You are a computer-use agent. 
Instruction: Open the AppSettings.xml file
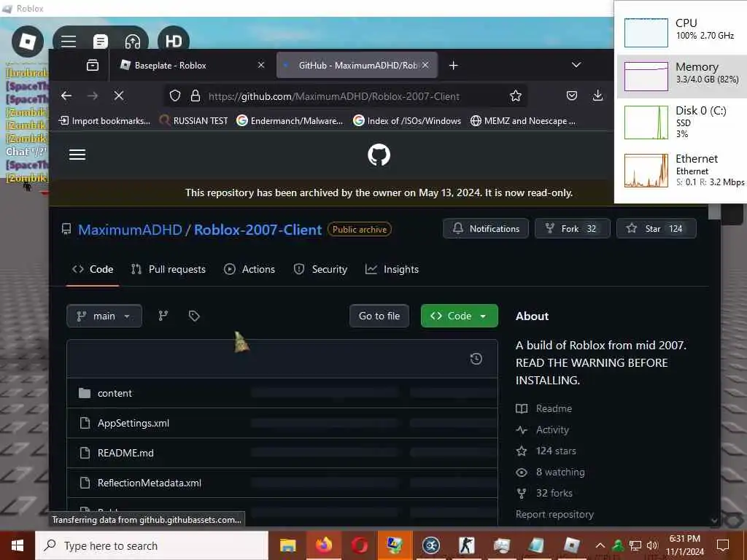click(x=133, y=424)
